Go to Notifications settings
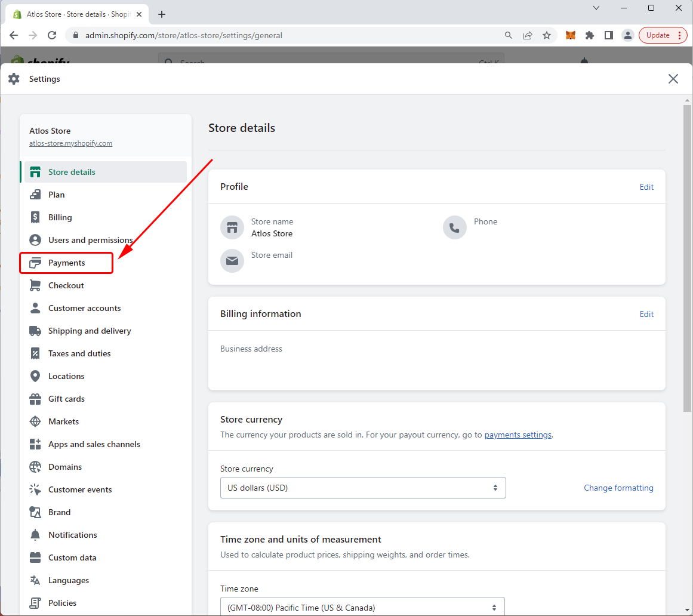693x616 pixels. (x=106, y=535)
